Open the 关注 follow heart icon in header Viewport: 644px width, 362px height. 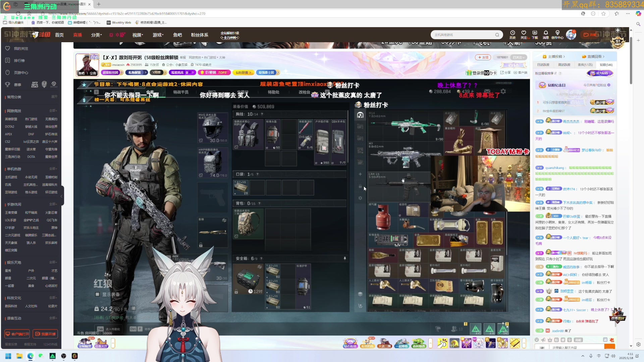click(x=524, y=35)
